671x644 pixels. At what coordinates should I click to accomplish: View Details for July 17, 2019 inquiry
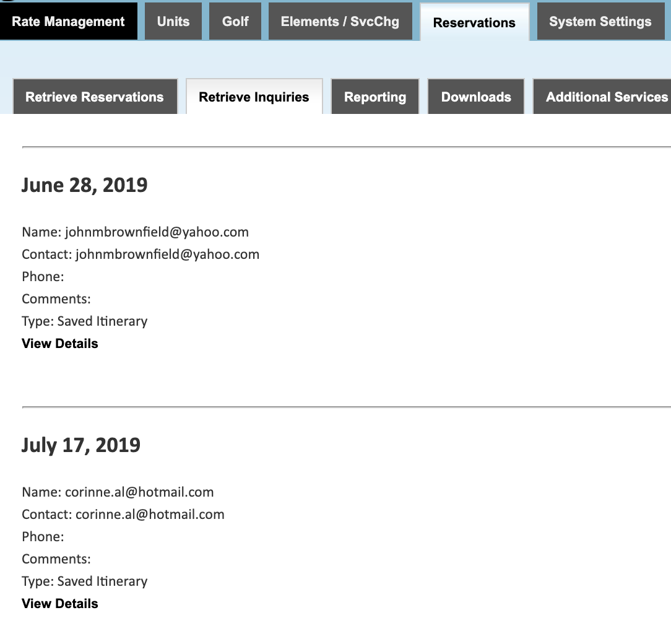(x=60, y=603)
